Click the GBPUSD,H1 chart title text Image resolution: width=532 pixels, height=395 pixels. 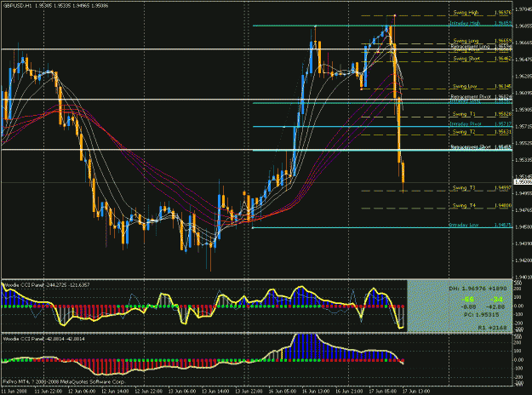[19, 6]
